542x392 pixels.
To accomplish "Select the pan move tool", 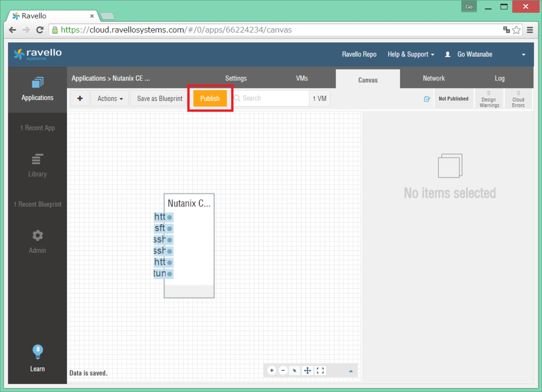I will (x=308, y=371).
